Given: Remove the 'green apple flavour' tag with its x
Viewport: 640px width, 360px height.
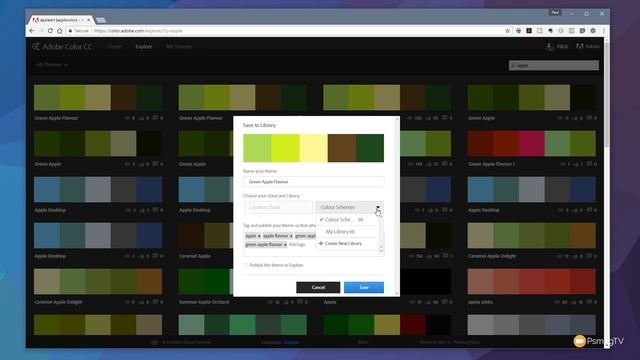Looking at the screenshot, I should pyautogui.click(x=285, y=244).
